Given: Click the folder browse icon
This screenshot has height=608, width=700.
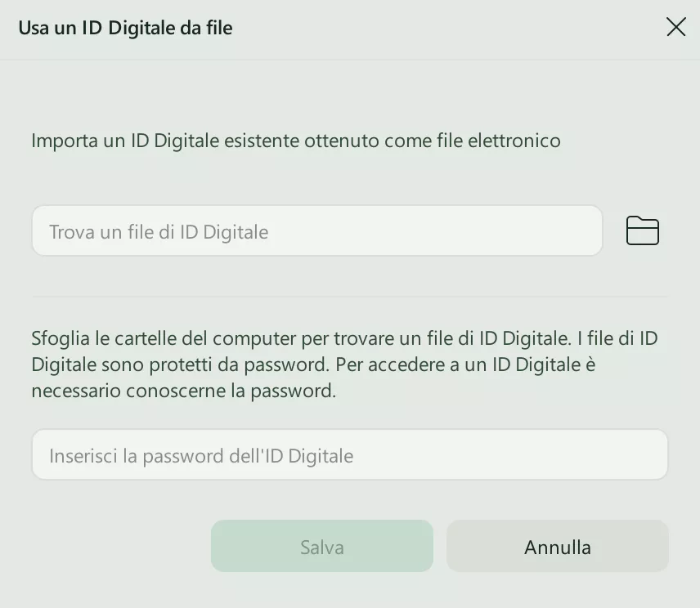Looking at the screenshot, I should click(642, 231).
